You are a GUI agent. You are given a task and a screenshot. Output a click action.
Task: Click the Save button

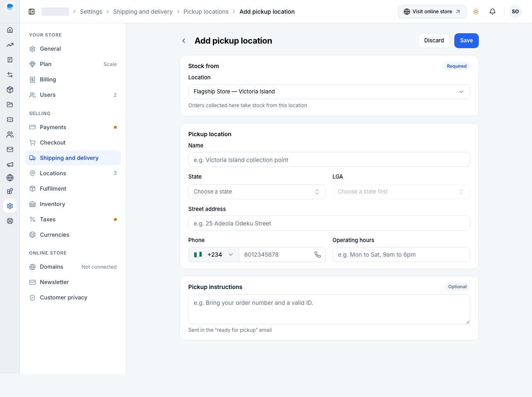466,41
